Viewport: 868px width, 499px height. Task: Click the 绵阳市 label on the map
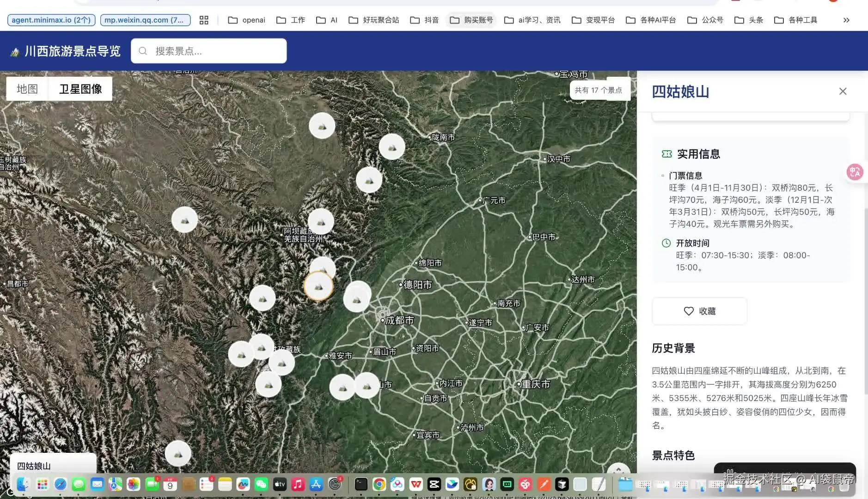tap(430, 263)
